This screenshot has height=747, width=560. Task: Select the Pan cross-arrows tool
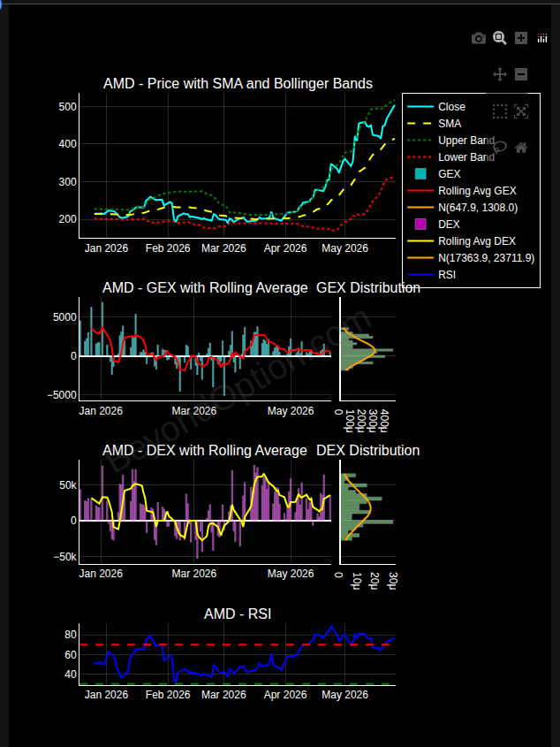tap(500, 74)
